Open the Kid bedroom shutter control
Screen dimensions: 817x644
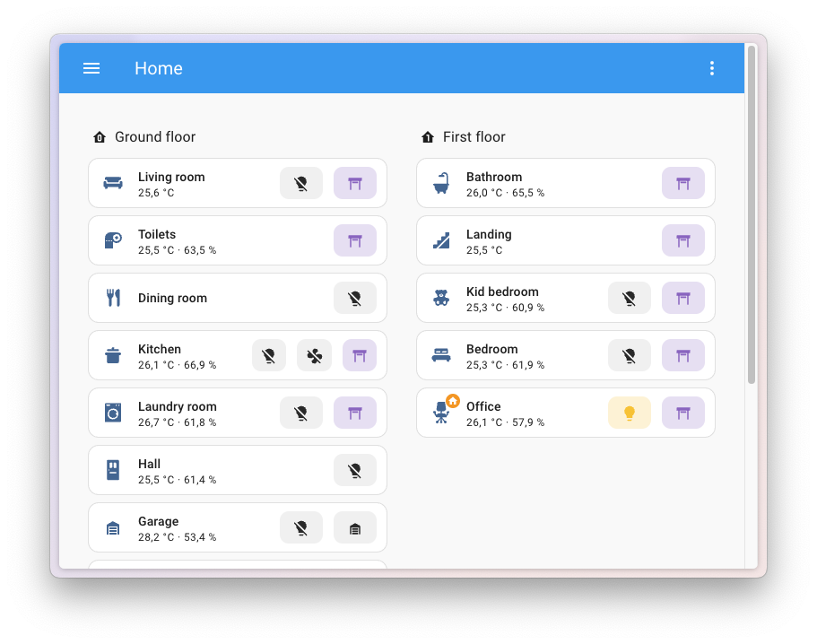pos(683,297)
